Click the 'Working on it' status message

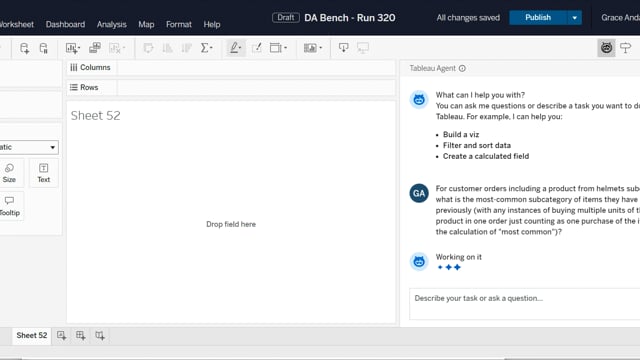click(459, 257)
